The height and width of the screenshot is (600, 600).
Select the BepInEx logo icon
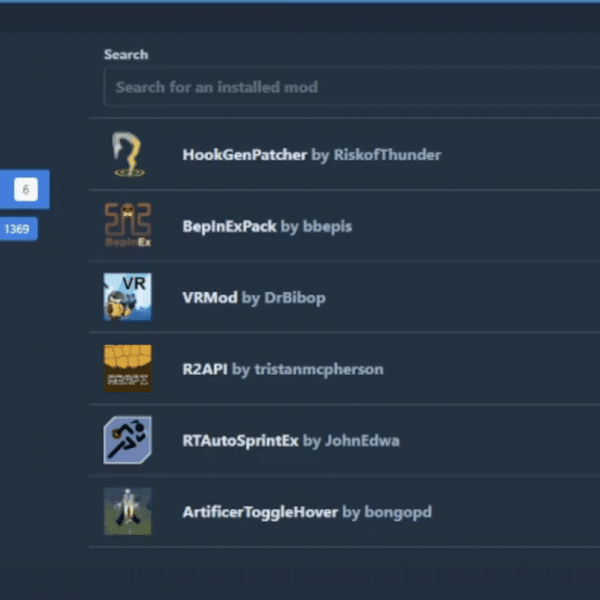pos(128,225)
